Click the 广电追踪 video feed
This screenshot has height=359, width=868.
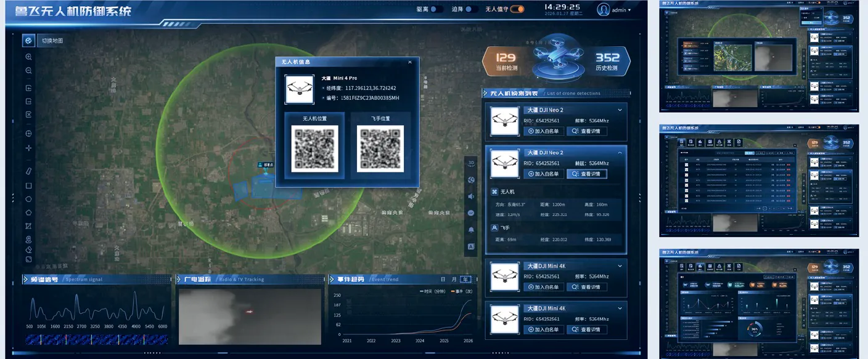point(250,317)
